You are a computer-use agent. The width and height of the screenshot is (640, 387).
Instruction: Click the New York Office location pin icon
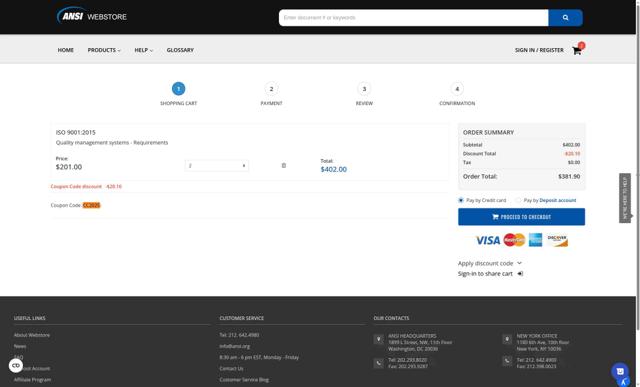(507, 339)
